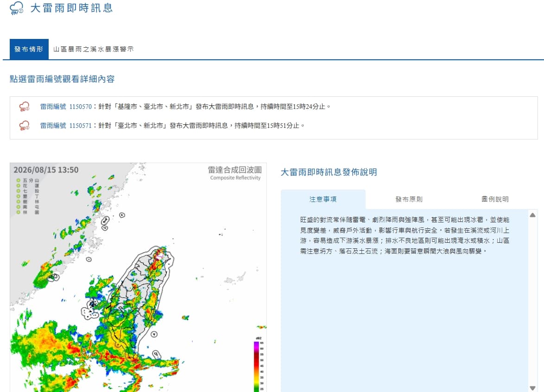Click the 樹林 radar station legend entry
This screenshot has width=544, height=392.
28,202
